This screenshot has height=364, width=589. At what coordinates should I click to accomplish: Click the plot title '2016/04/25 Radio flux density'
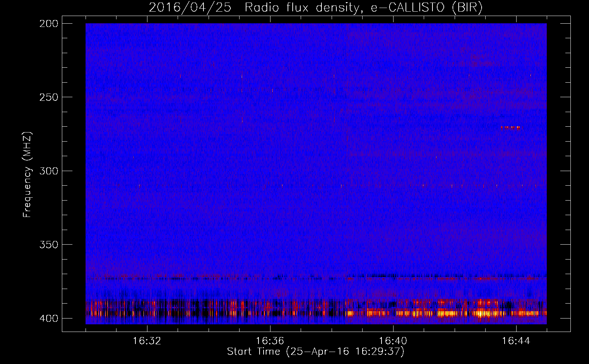(x=316, y=8)
